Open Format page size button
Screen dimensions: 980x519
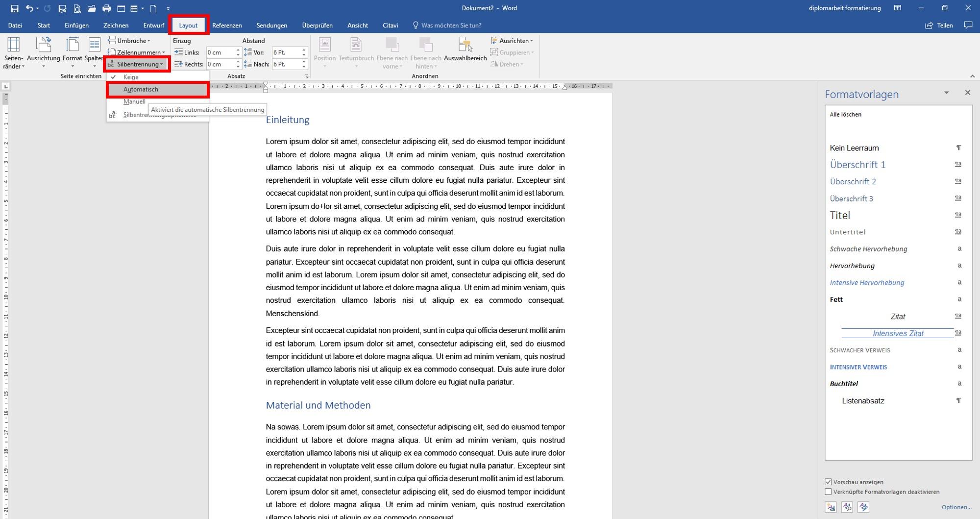[73, 53]
